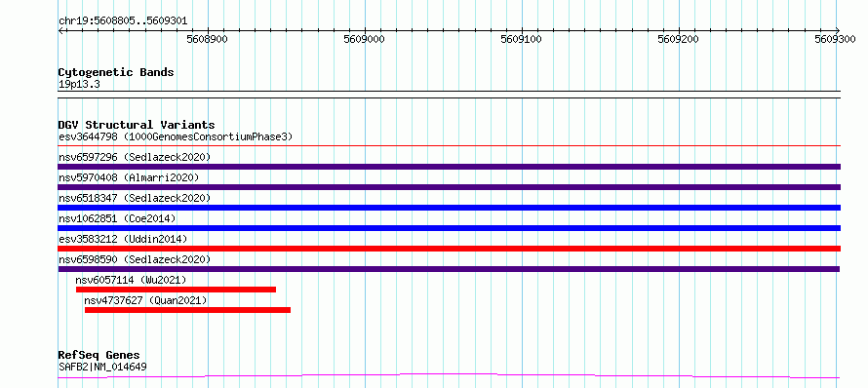This screenshot has height=388, width=868.
Task: Click the purple nsv6597296 variant bar
Action: [x=449, y=167]
